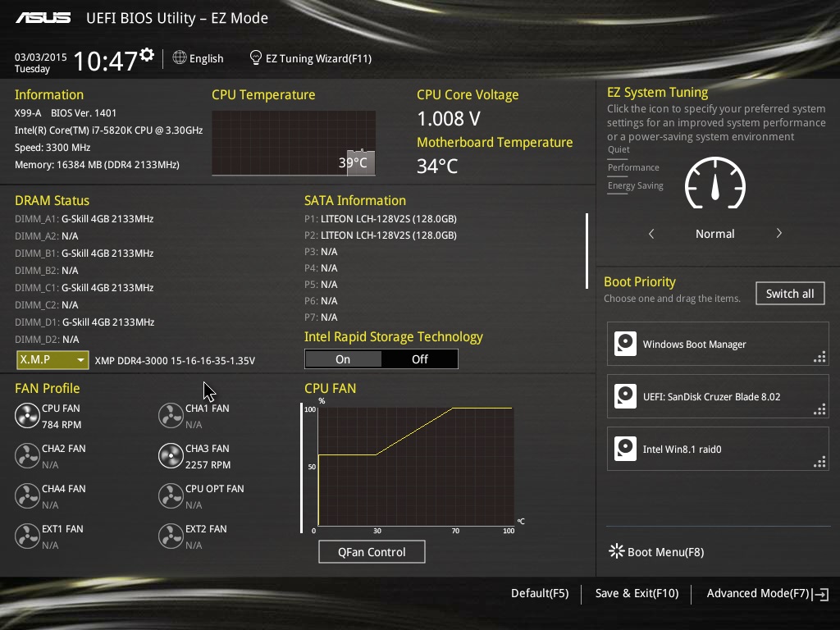Click the EZ Tuning Wizard lightbulb icon
Image resolution: width=840 pixels, height=630 pixels.
256,57
